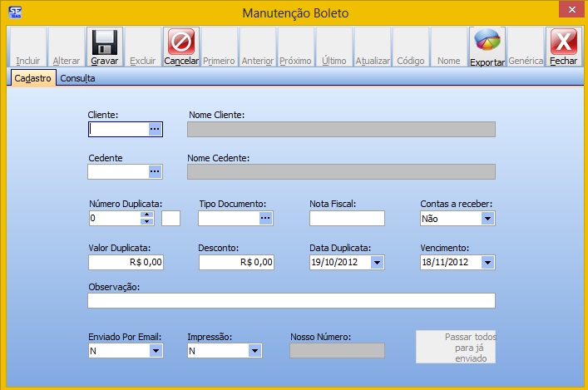
Task: Click the Excluir toolbar button
Action: click(x=143, y=47)
